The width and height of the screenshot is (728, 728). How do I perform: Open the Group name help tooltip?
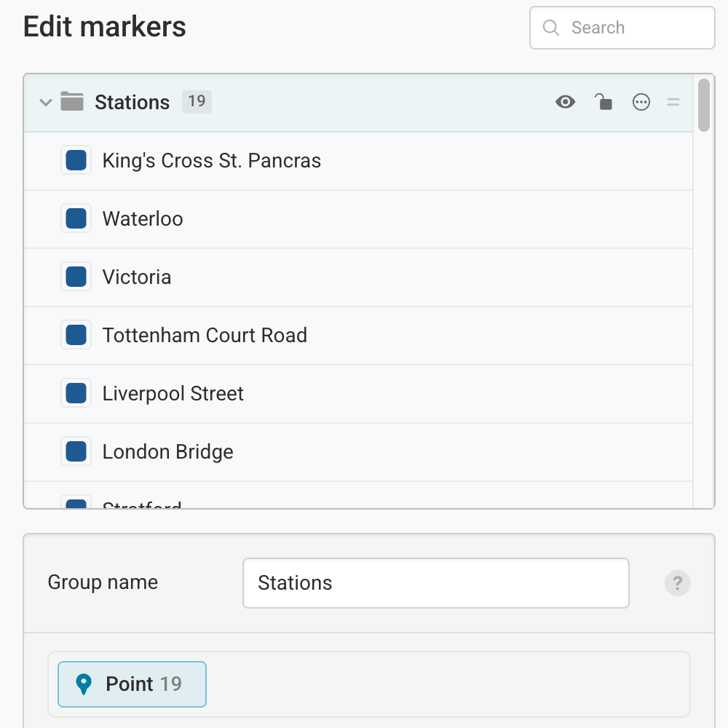(x=678, y=582)
